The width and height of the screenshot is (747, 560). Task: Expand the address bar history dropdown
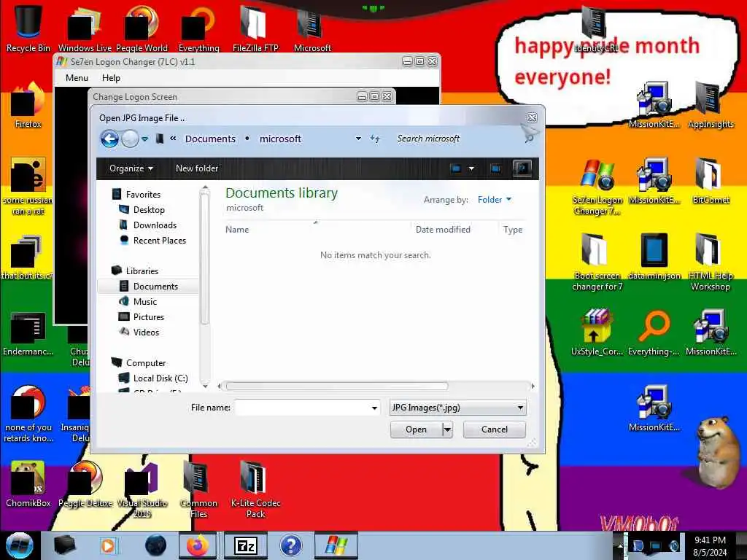click(x=358, y=139)
